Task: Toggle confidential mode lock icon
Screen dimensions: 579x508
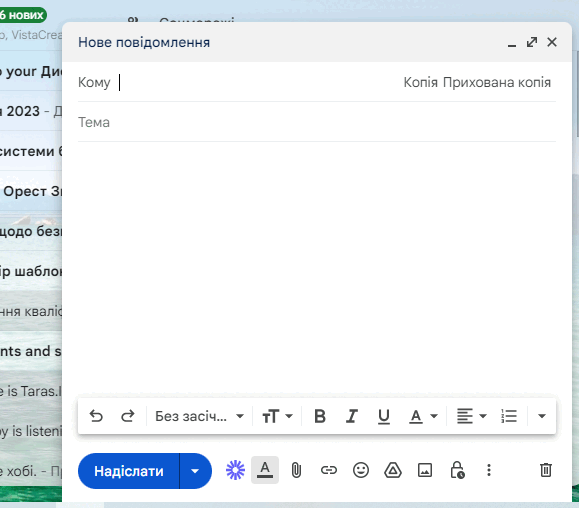Action: click(457, 470)
